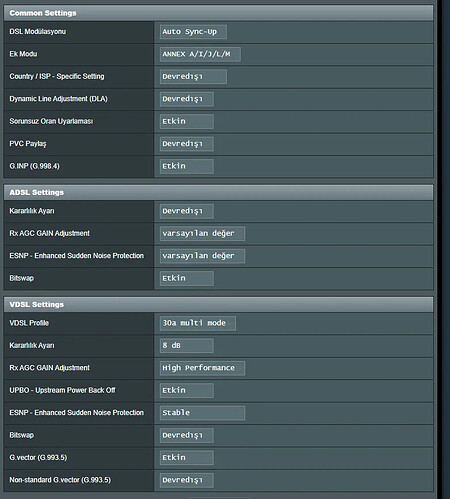Open the PVC Paylaş dropdown
This screenshot has height=499, width=450.
187,144
